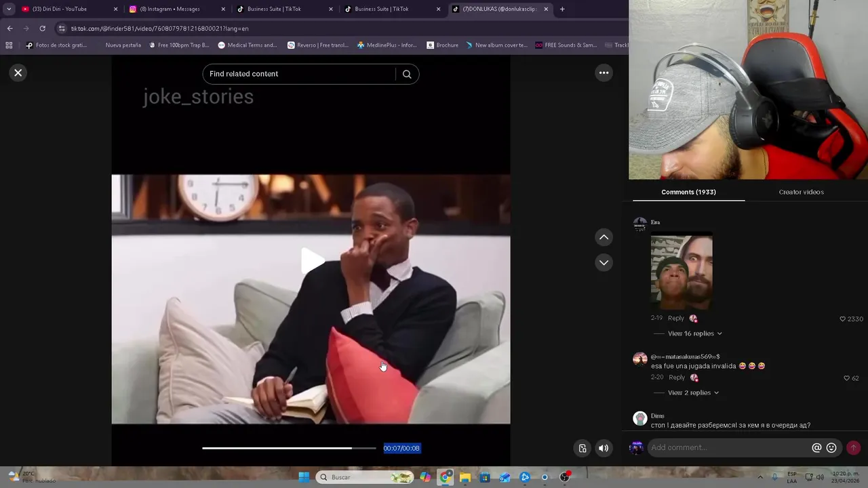Open the site information icon in address bar

(62, 28)
